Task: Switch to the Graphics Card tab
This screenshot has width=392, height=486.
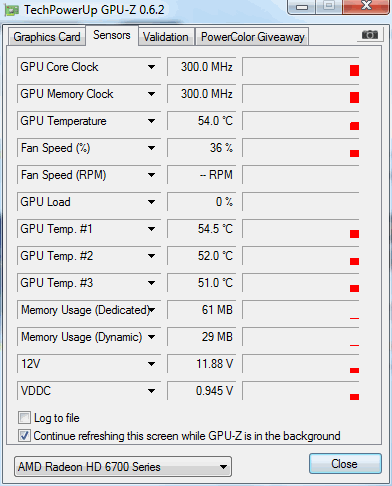Action: (x=47, y=37)
